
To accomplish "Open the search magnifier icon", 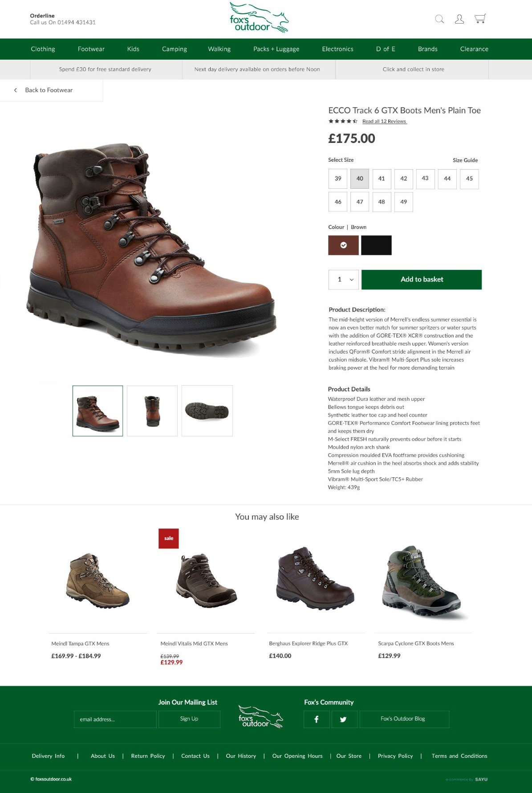I will pos(439,19).
